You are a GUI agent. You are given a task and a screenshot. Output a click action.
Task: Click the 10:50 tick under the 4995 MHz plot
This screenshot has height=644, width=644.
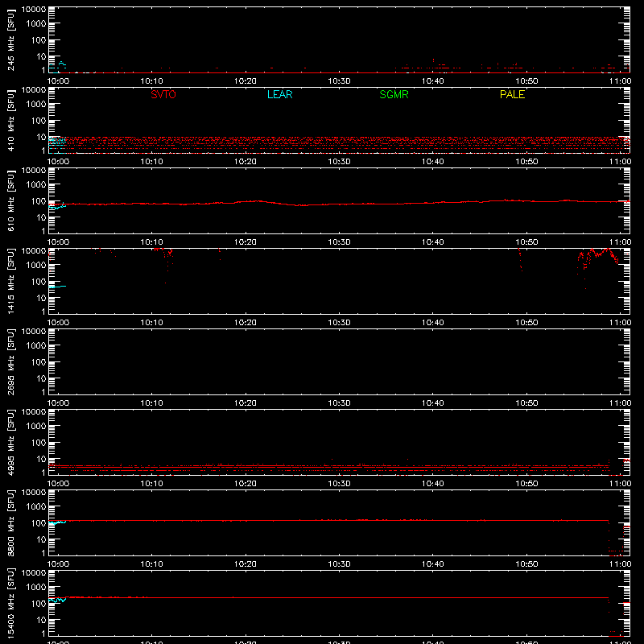pyautogui.click(x=526, y=484)
